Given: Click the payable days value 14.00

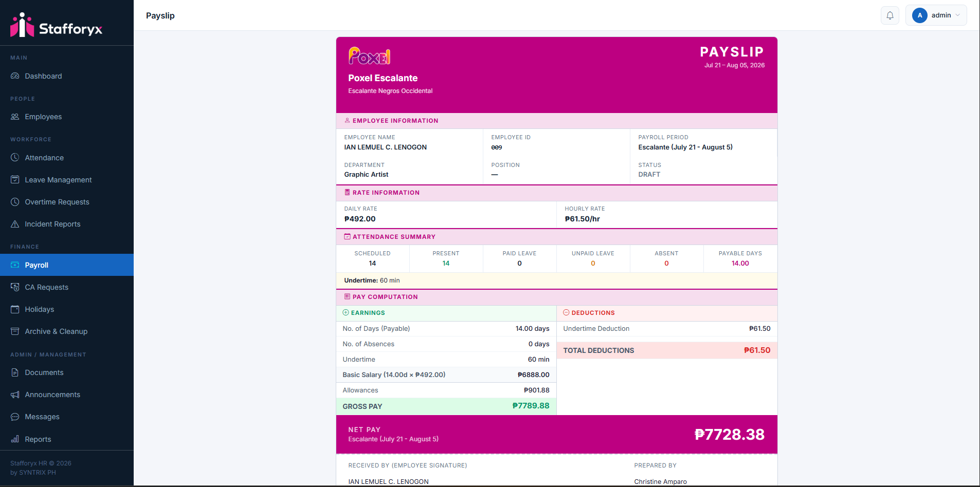Looking at the screenshot, I should pos(740,264).
